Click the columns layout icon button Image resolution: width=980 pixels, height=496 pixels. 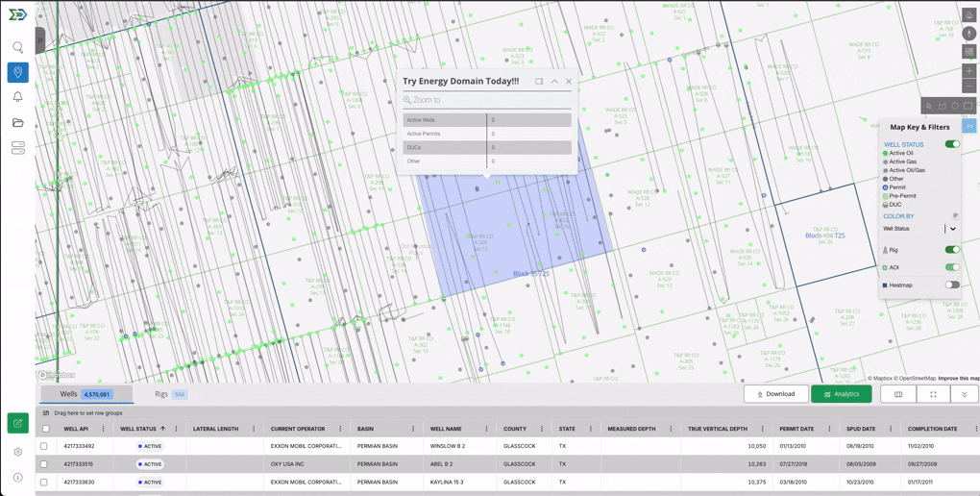[898, 394]
